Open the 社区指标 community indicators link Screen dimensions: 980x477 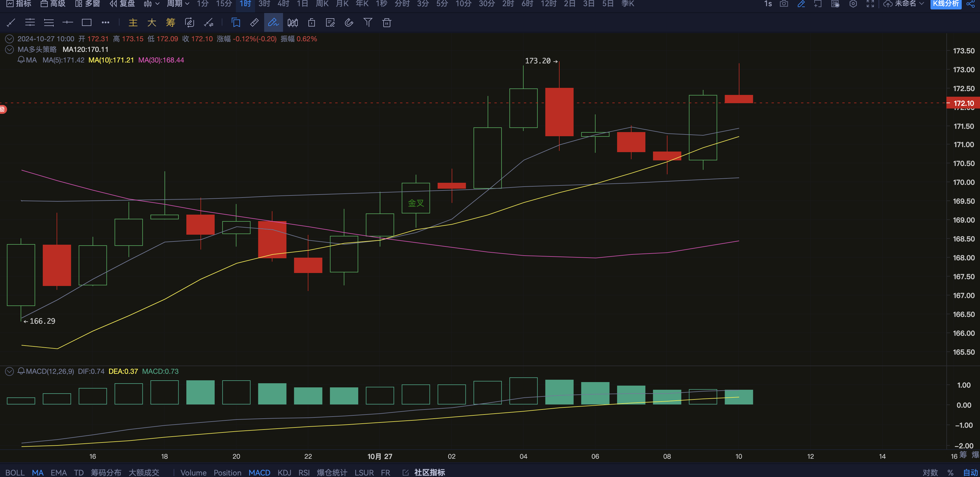[x=429, y=473]
